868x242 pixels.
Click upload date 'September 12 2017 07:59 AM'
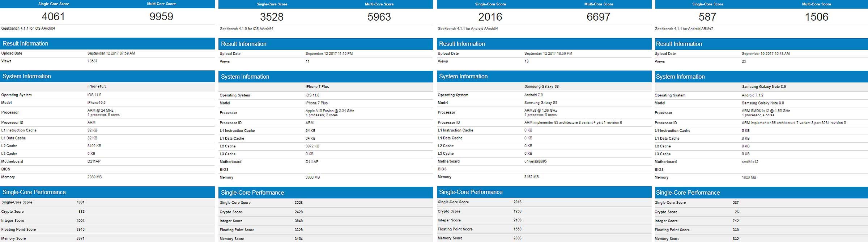click(x=111, y=53)
